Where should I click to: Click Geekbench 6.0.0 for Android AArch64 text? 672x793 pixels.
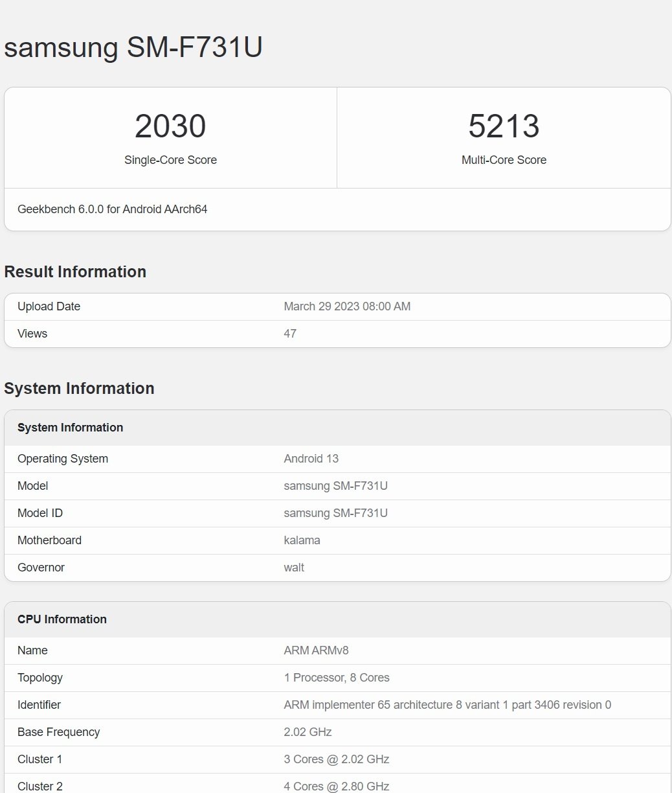[x=113, y=209]
